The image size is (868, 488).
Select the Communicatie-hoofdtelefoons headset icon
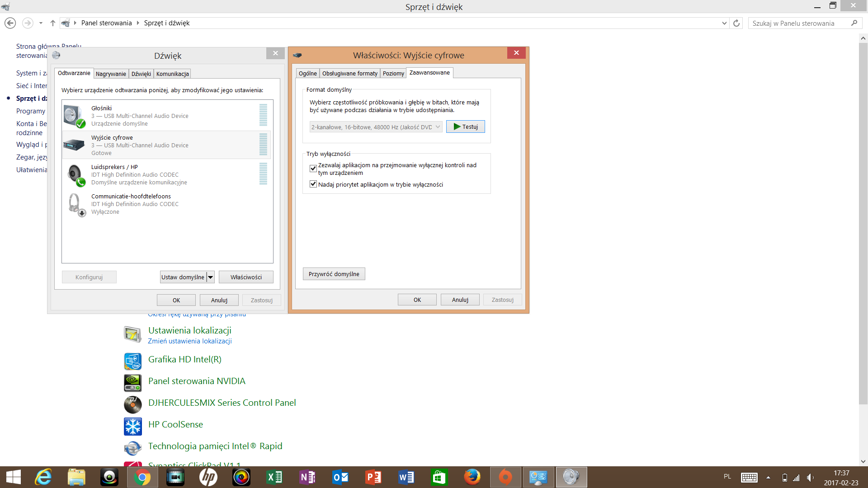[75, 204]
